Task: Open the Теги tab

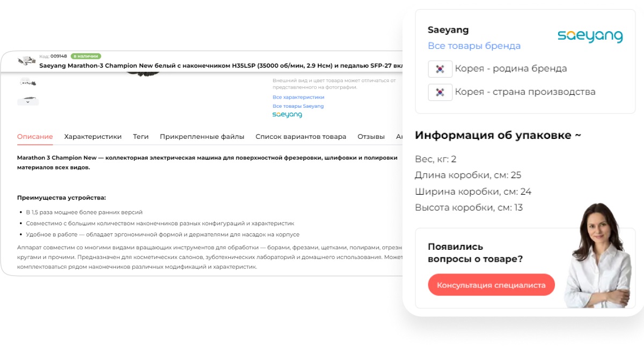Action: tap(141, 137)
